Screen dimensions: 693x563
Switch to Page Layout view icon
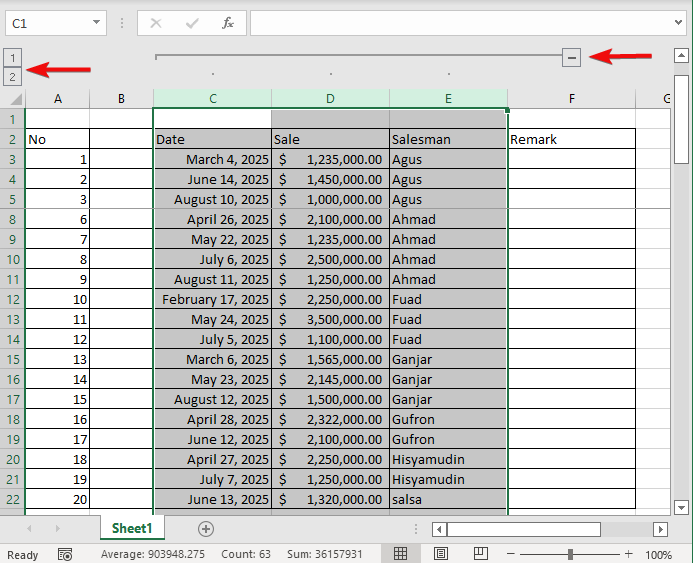(x=441, y=554)
